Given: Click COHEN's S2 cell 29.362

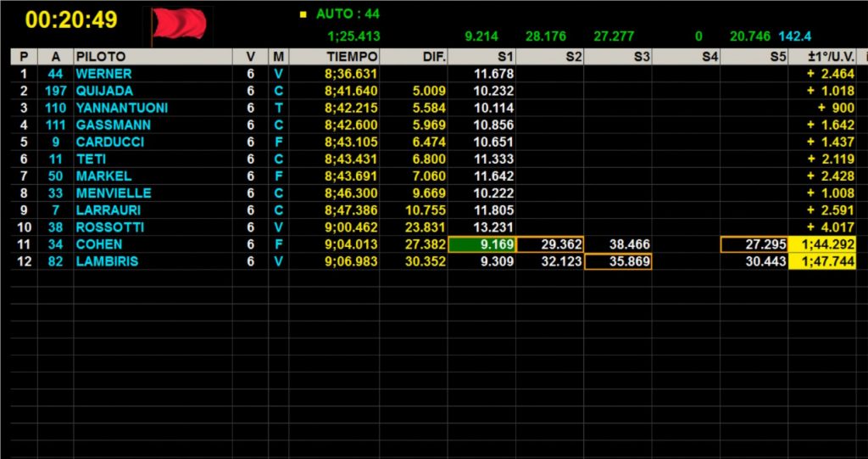Looking at the screenshot, I should point(549,244).
